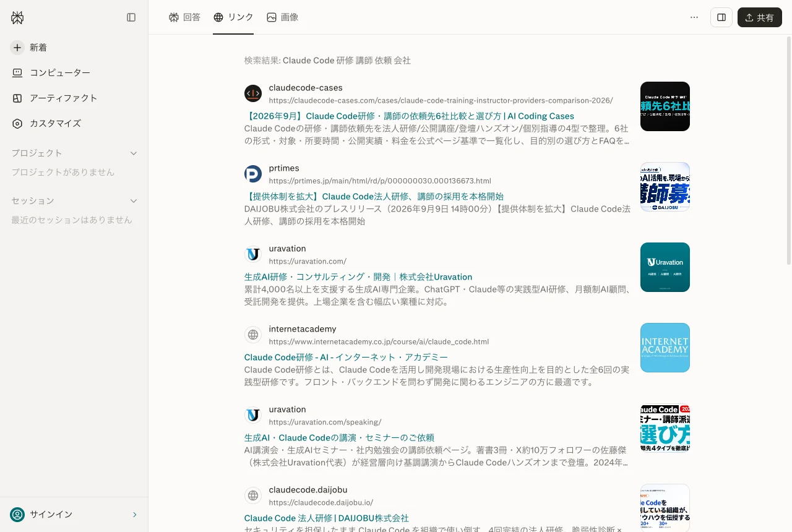The image size is (792, 532).
Task: Click the サインイン label text
Action: 51,515
